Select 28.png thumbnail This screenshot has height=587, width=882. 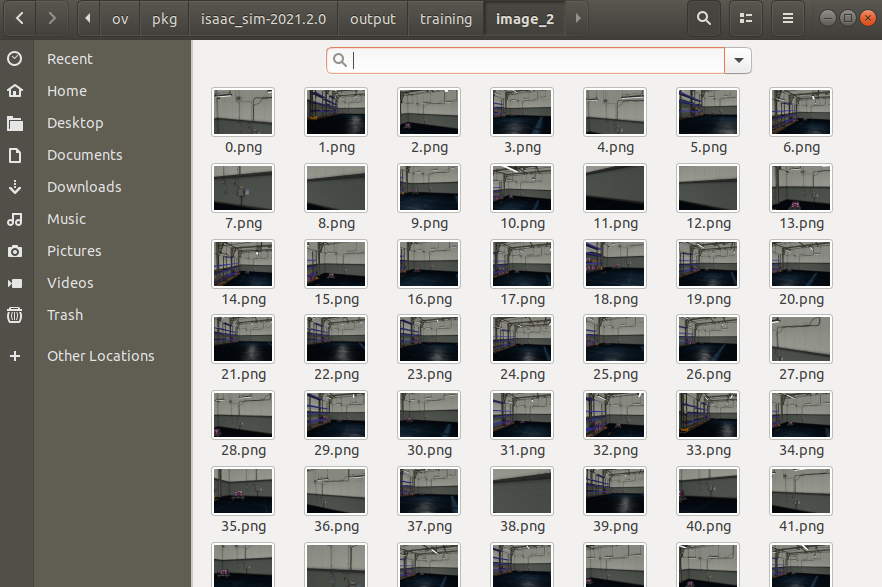click(x=243, y=415)
